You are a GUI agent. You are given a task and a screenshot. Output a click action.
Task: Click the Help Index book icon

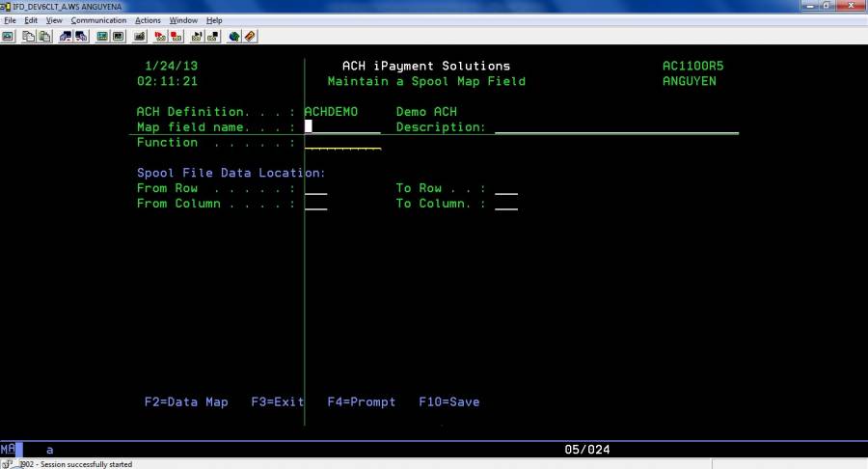click(250, 37)
